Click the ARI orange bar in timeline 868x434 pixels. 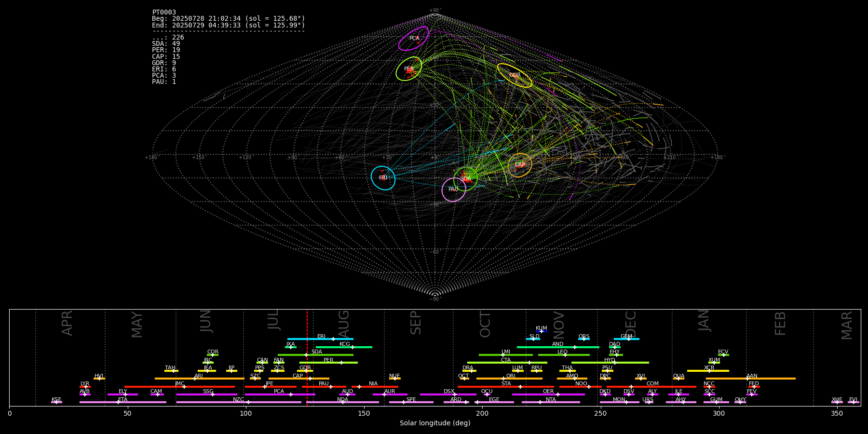199,379
